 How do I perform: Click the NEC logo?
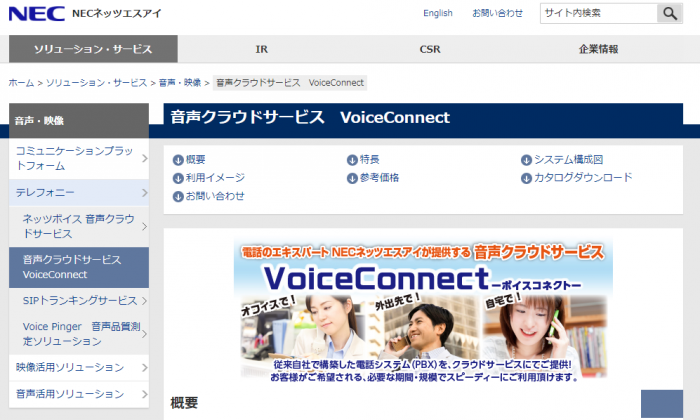[33, 13]
